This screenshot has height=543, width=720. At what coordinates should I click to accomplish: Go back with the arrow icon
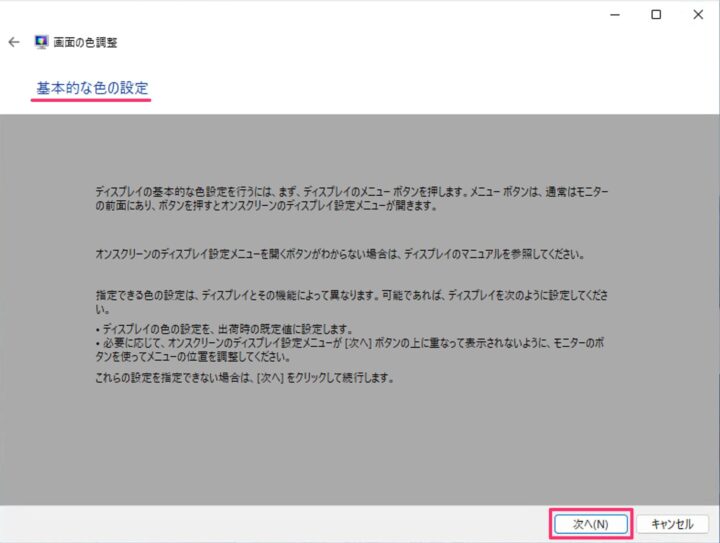tap(14, 42)
